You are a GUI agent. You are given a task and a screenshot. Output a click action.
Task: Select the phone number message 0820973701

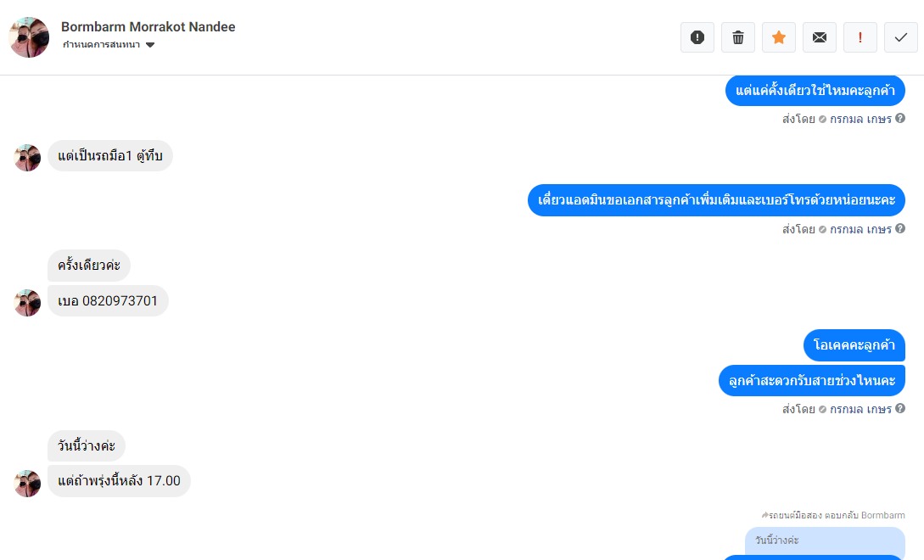(x=108, y=300)
